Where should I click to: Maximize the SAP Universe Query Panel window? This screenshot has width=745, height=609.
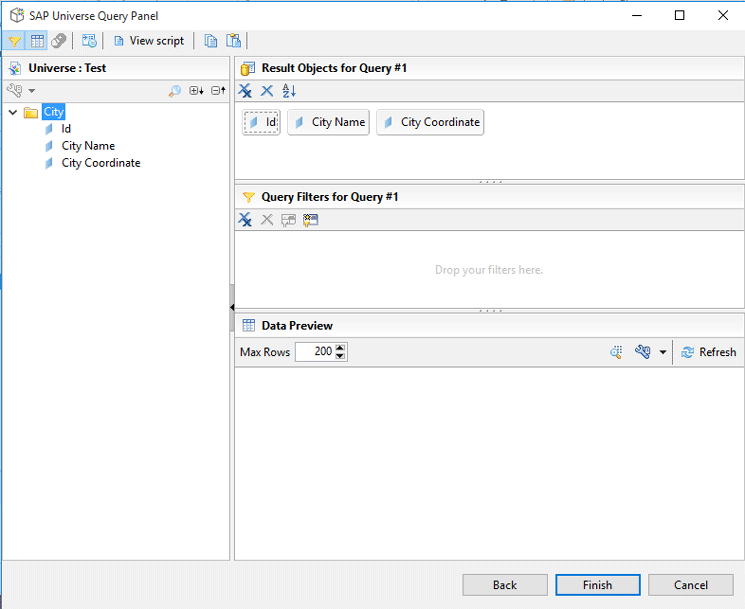pyautogui.click(x=679, y=15)
